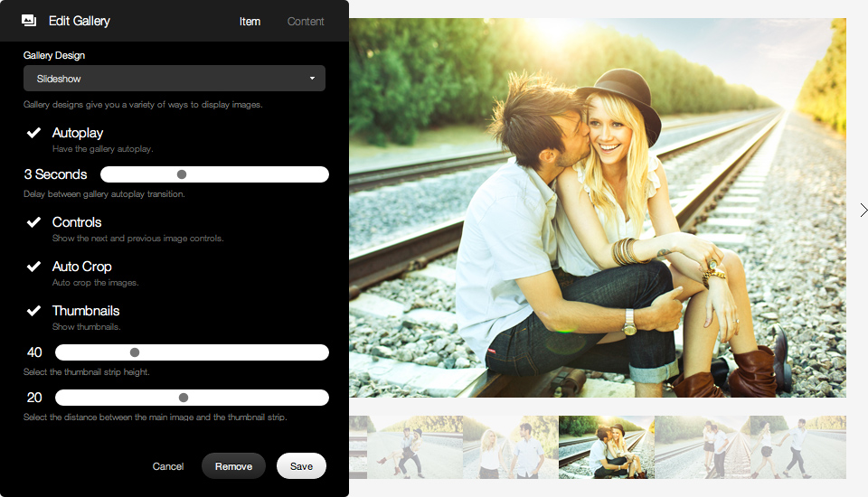Select the last thumbnail of couple running
Screen dimensions: 868x497
click(x=798, y=447)
